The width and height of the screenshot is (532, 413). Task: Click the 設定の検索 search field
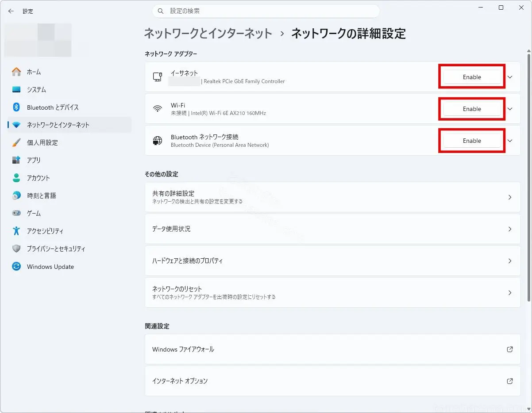266,11
